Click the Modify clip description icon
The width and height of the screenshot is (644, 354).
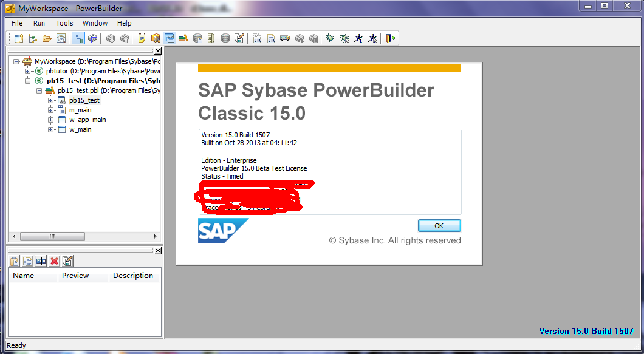(x=68, y=260)
